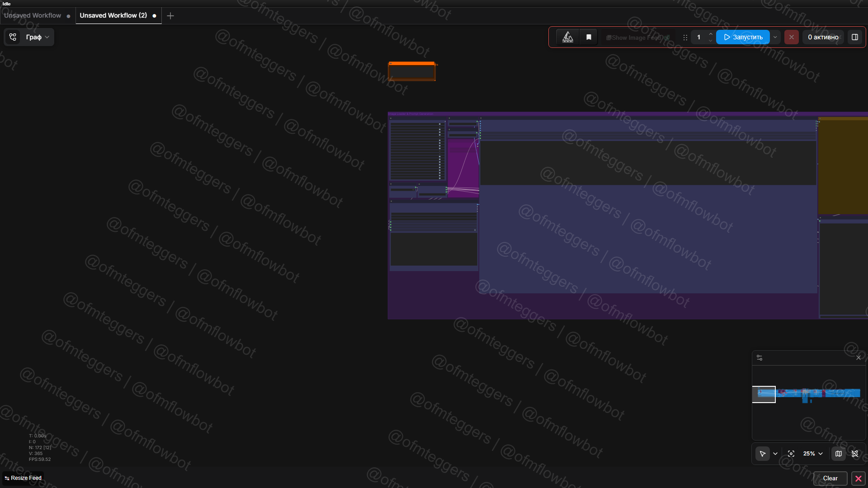This screenshot has height=488, width=868.
Task: Add a new workflow tab with plus
Action: pyautogui.click(x=170, y=16)
